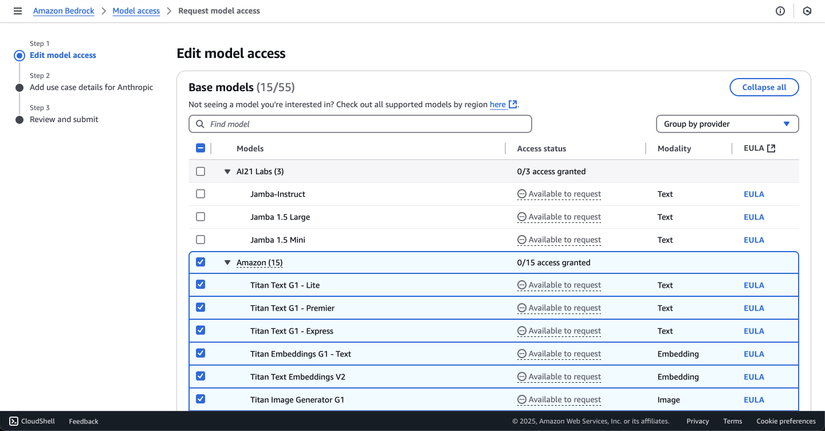
Task: Click the info icon in top bar
Action: (780, 11)
